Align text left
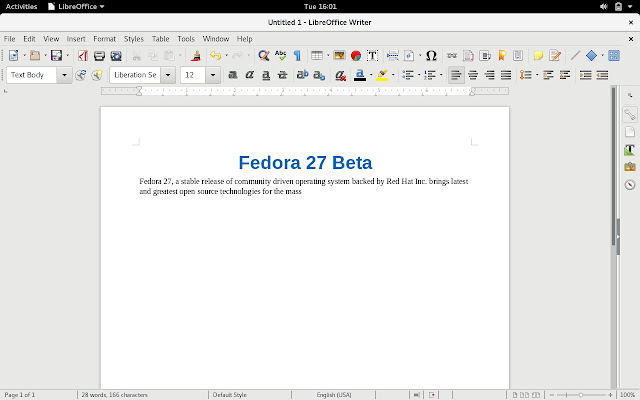Image resolution: width=640 pixels, height=400 pixels. pos(456,75)
